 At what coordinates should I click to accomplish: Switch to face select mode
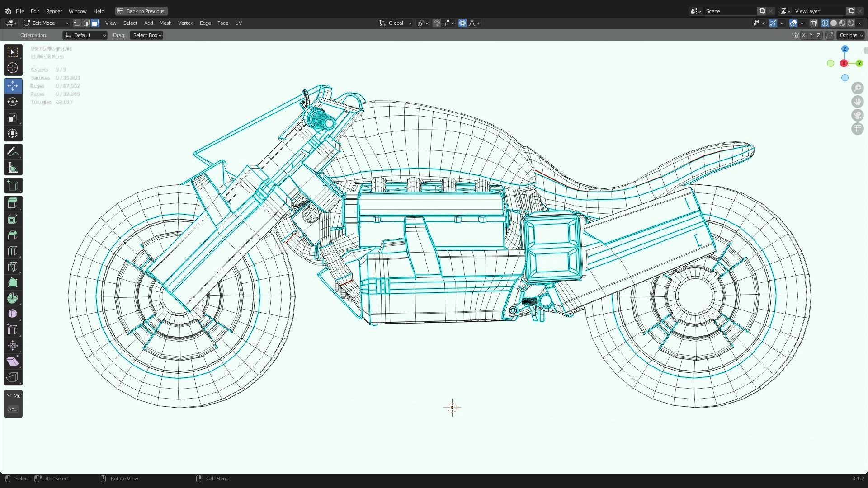coord(95,23)
